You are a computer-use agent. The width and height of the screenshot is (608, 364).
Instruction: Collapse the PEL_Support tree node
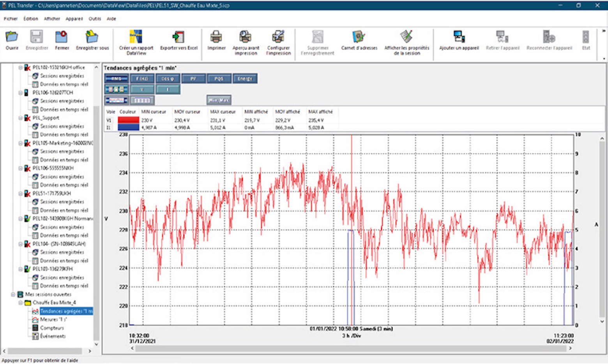20,118
